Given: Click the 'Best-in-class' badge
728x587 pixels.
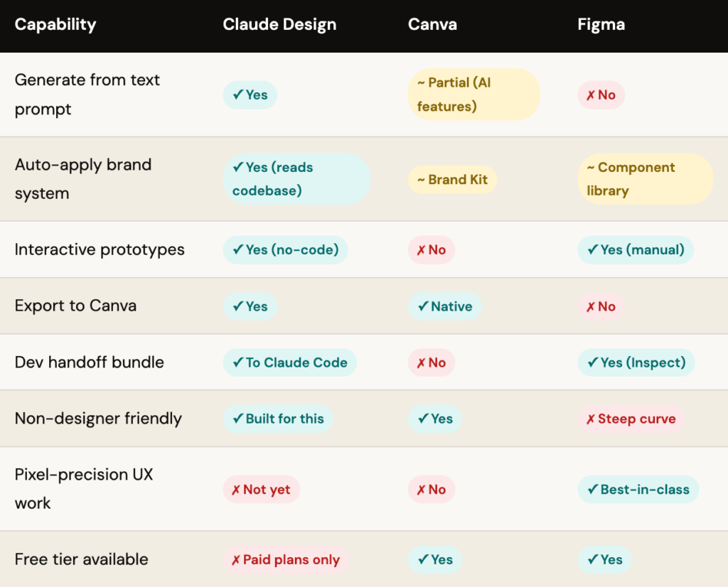Looking at the screenshot, I should 638,490.
